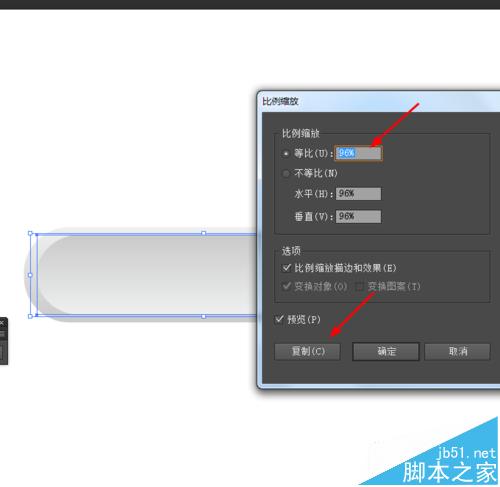Click the left-middle selection handle
The height and width of the screenshot is (487, 500).
coord(30,275)
